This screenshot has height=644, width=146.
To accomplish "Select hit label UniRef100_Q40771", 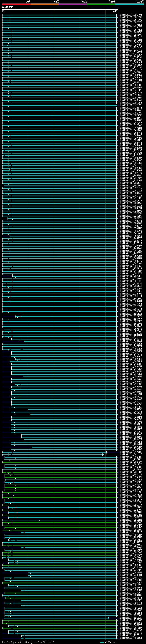I will coord(131,339).
